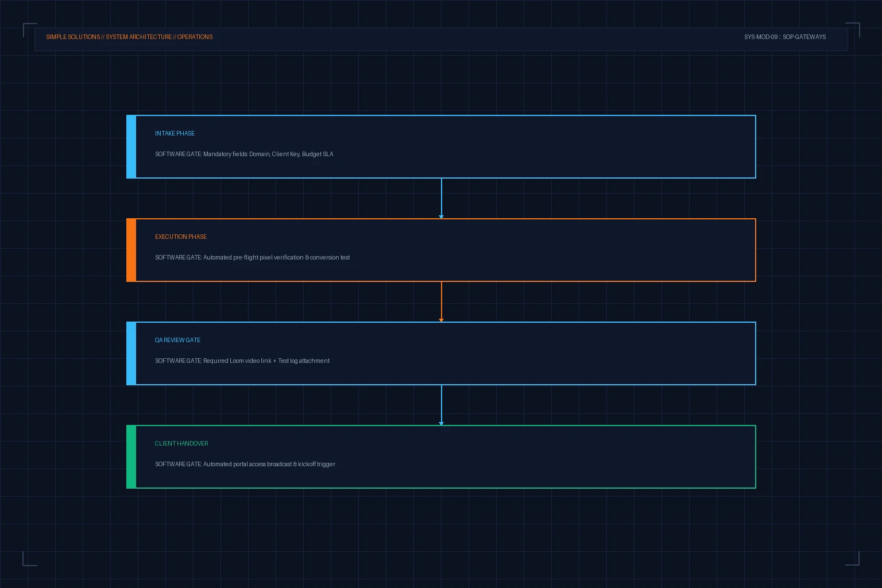Select the "QA REVIEW GATE" heading
The height and width of the screenshot is (588, 882).
177,340
